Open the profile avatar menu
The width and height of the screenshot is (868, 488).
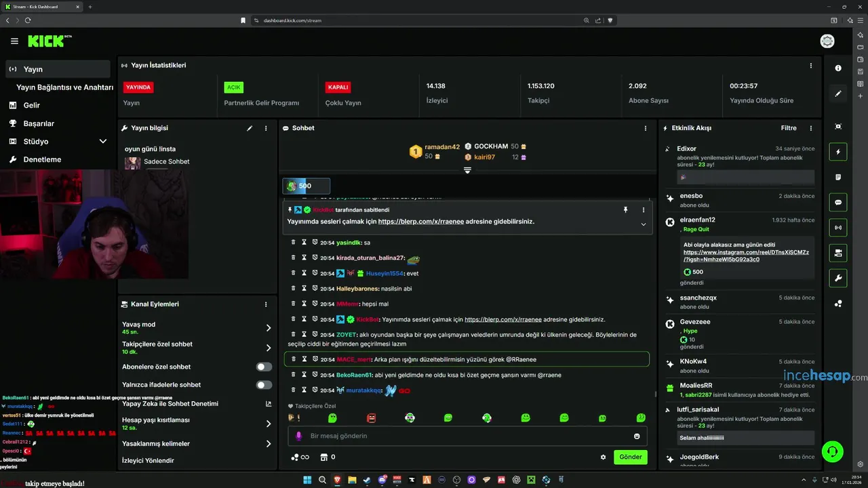point(827,41)
